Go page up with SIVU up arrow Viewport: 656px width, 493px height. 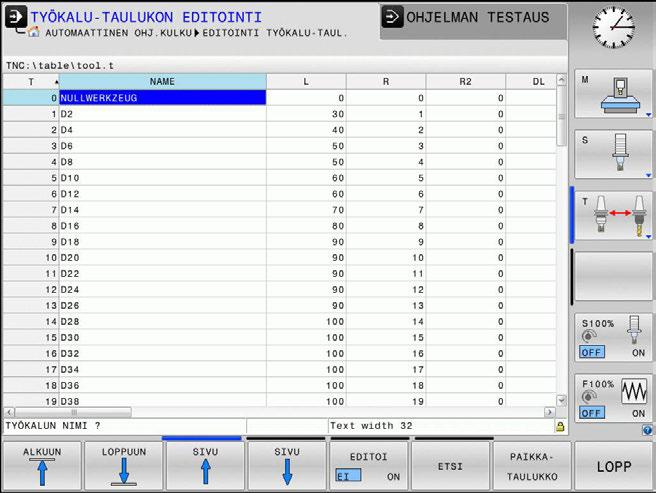[x=205, y=466]
